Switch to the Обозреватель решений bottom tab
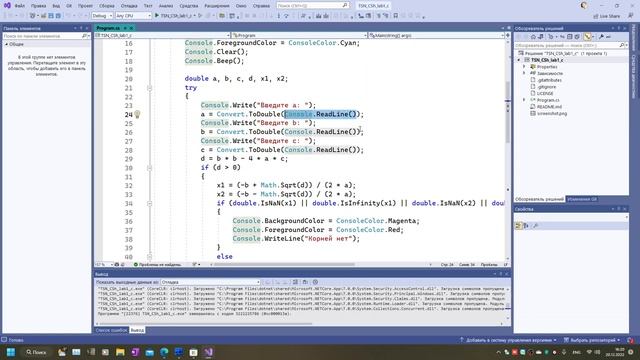 539,199
